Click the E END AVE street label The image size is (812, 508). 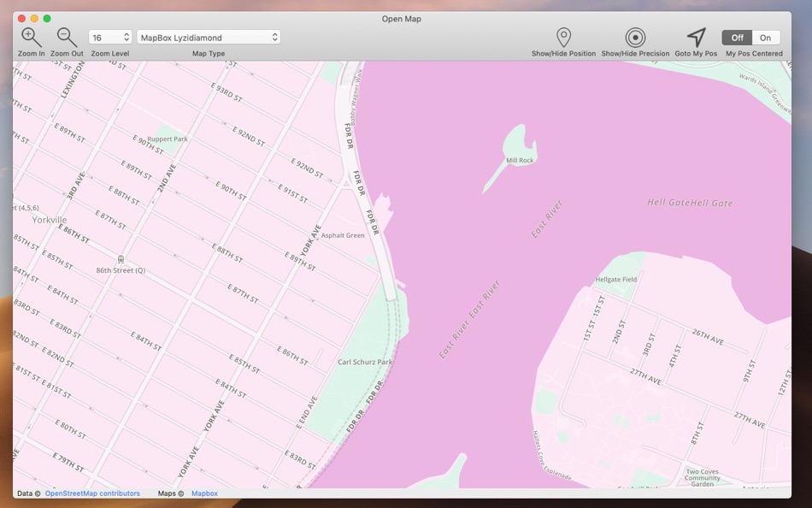pyautogui.click(x=307, y=412)
